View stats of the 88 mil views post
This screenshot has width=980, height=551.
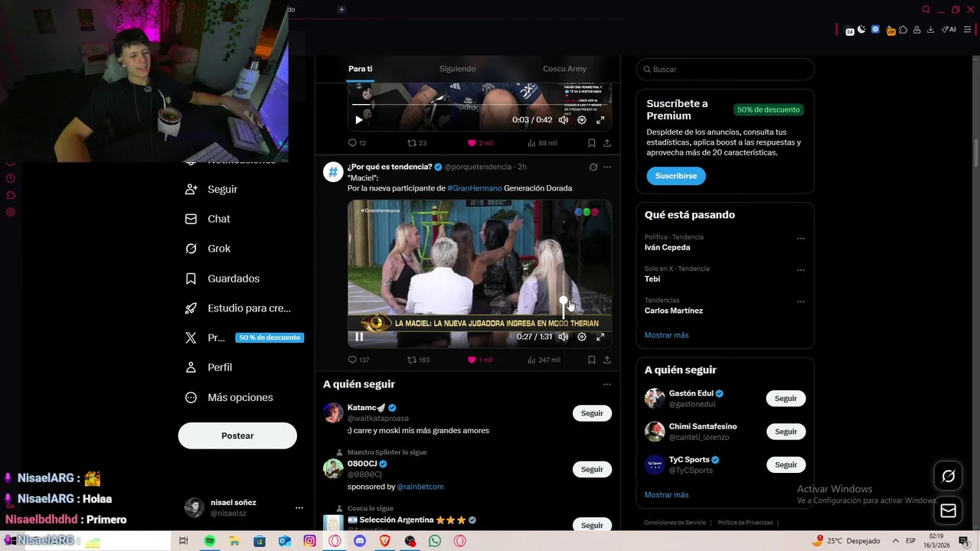[542, 143]
